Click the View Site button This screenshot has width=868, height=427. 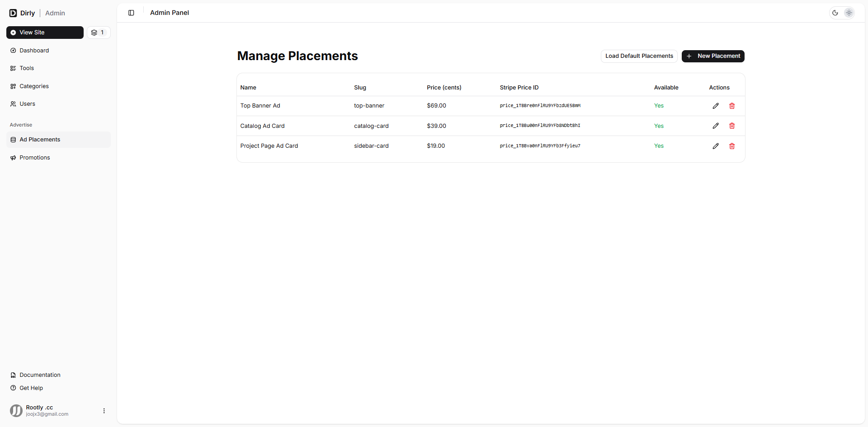click(45, 33)
